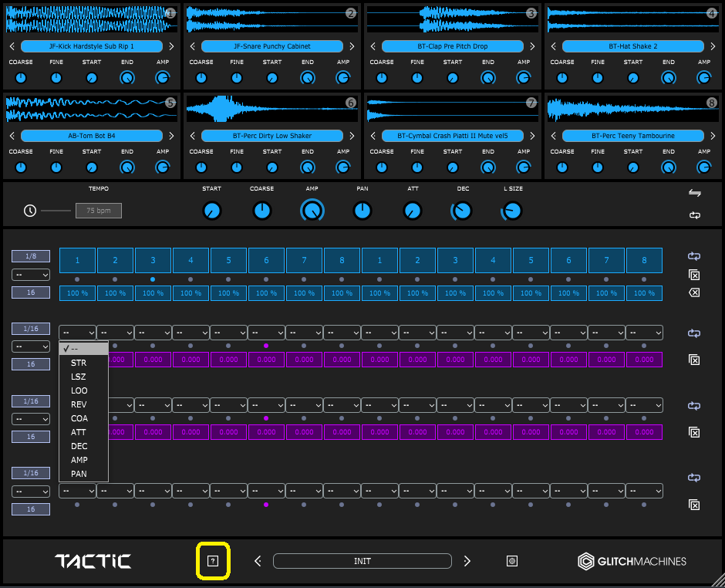
Task: Click the INIT preset name button
Action: (x=362, y=561)
